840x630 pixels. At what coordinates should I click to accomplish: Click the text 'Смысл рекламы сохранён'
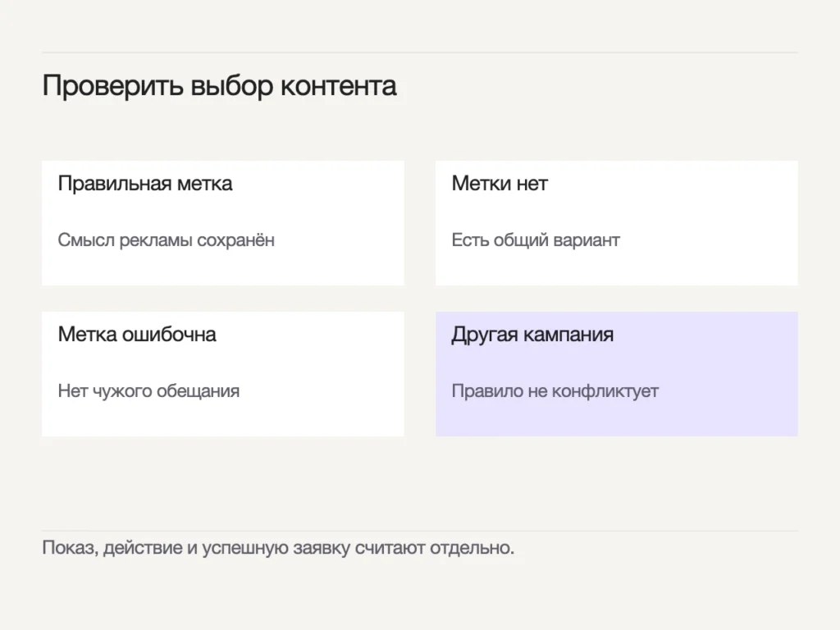click(x=166, y=240)
